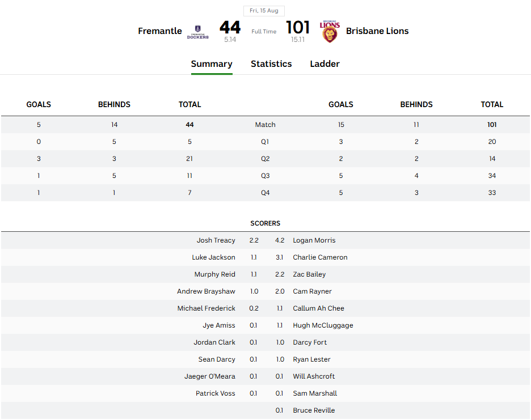This screenshot has width=531, height=420.
Task: Select the Summary tab
Action: [212, 64]
